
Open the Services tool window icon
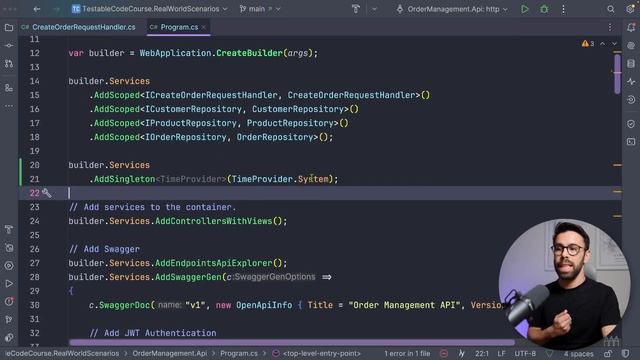(x=9, y=265)
